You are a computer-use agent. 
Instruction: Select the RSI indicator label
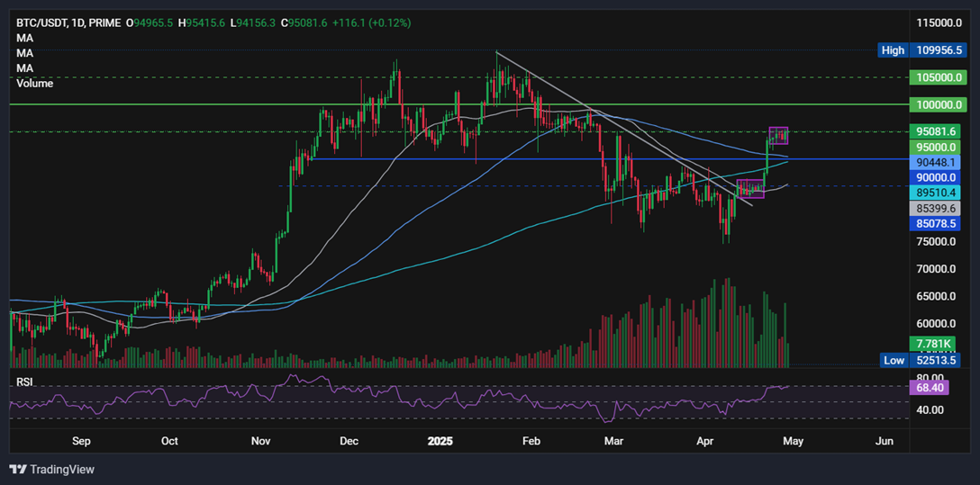(25, 382)
